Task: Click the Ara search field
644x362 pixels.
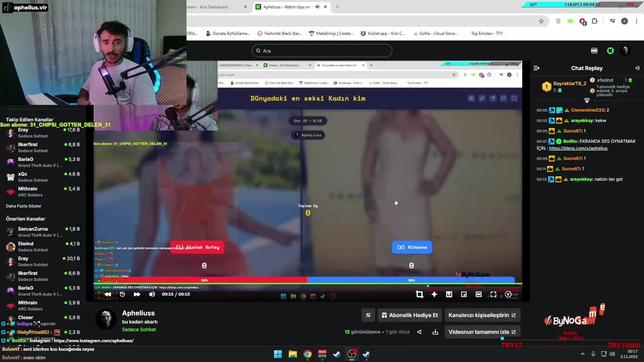Action: tap(322, 51)
